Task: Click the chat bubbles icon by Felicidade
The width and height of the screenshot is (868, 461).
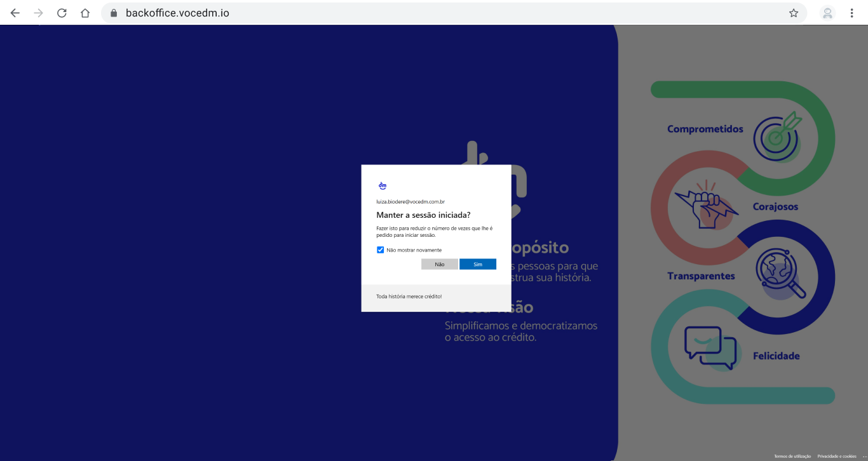Action: tap(710, 347)
